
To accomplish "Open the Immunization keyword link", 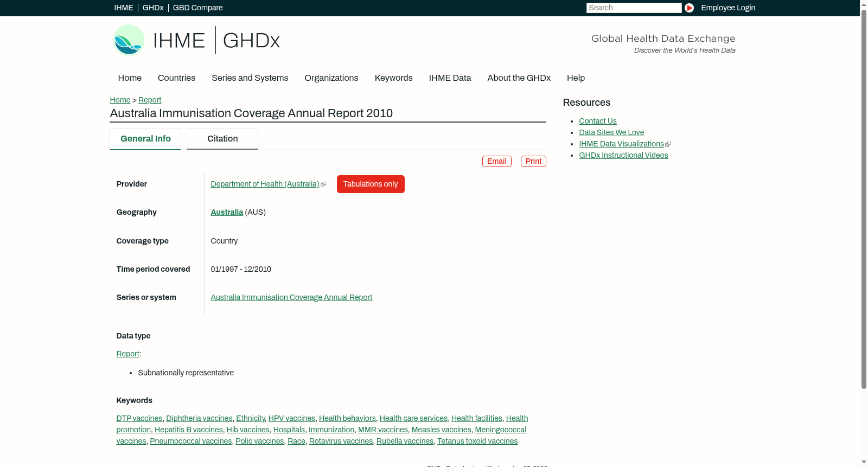I will [331, 430].
